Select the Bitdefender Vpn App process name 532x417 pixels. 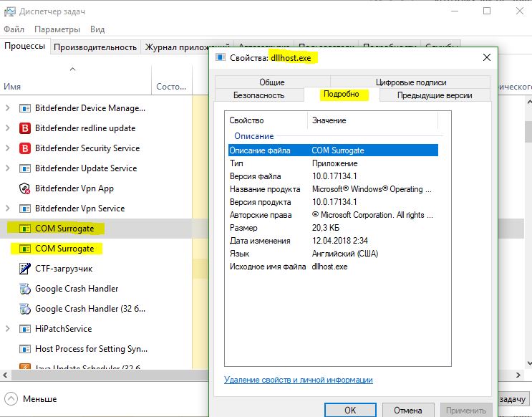[x=74, y=188]
